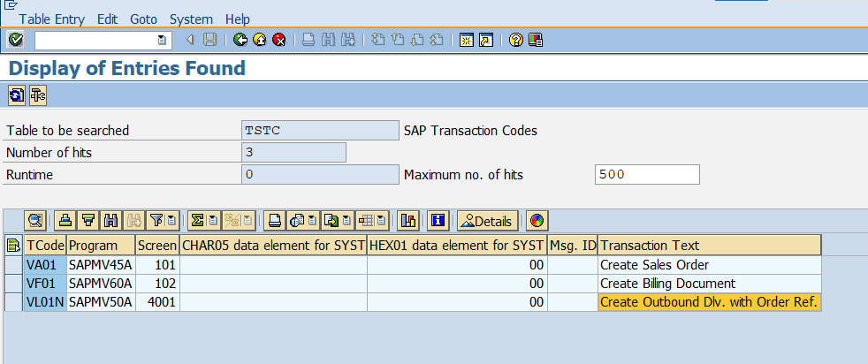The height and width of the screenshot is (364, 868).
Task: Click the technical names icon beside Refresh
Action: 38,95
